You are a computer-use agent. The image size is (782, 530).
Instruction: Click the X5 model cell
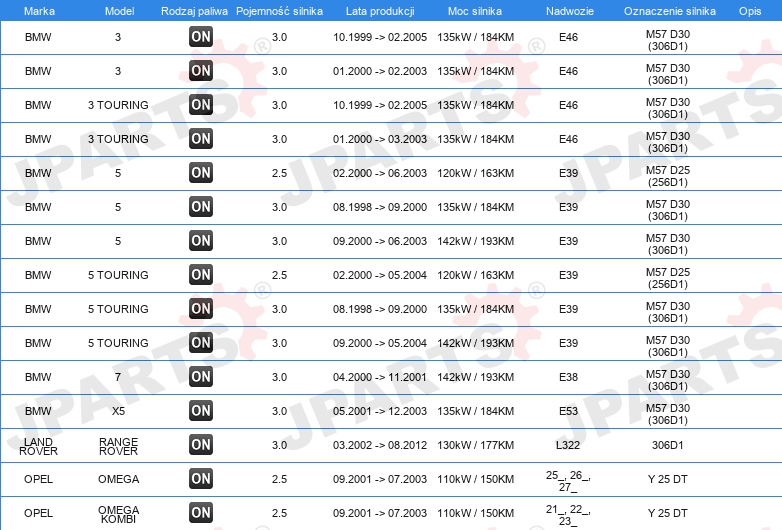[118, 411]
